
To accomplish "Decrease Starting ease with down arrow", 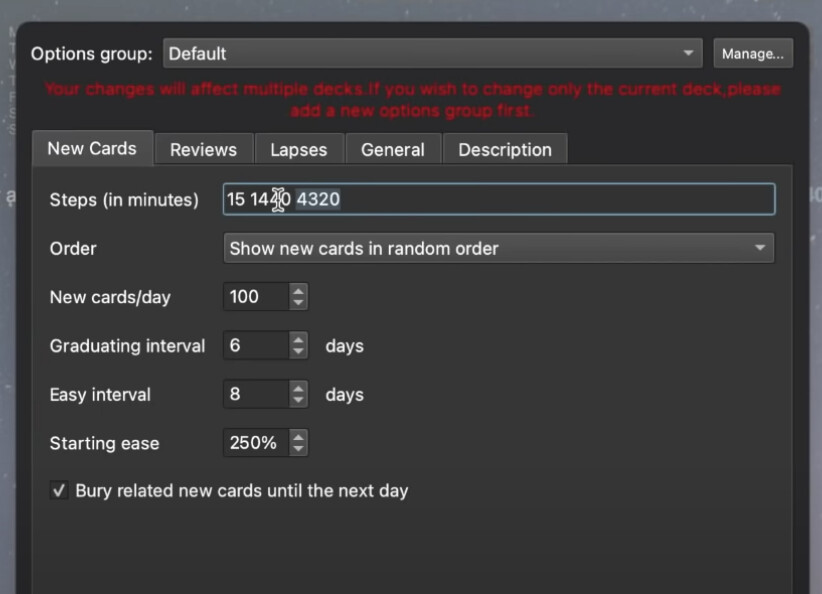I will point(298,449).
